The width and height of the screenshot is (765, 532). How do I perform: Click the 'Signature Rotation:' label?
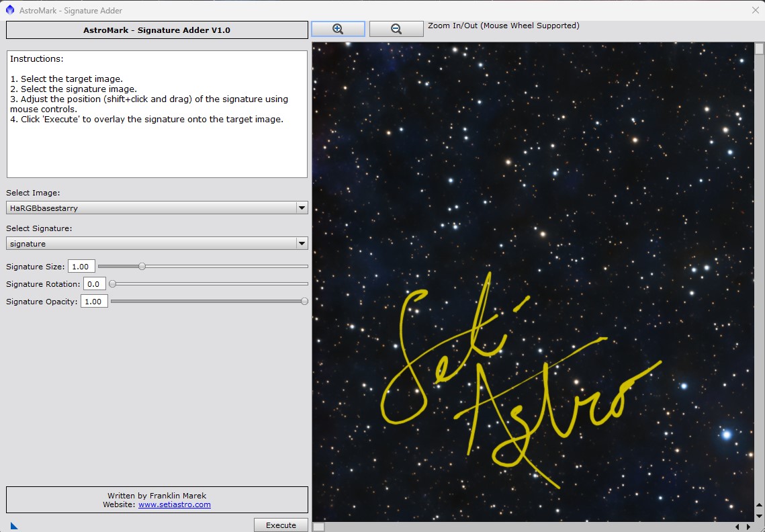(x=43, y=284)
